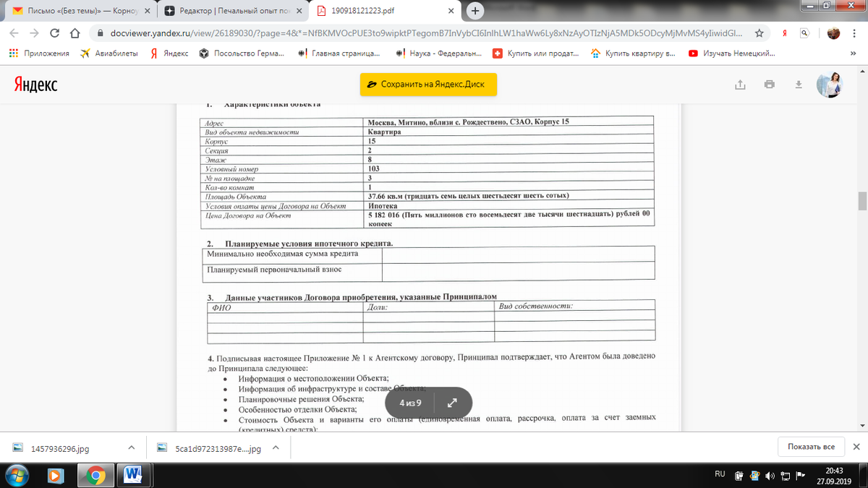Open the Chrome profile avatar
The height and width of the screenshot is (488, 868).
click(833, 33)
